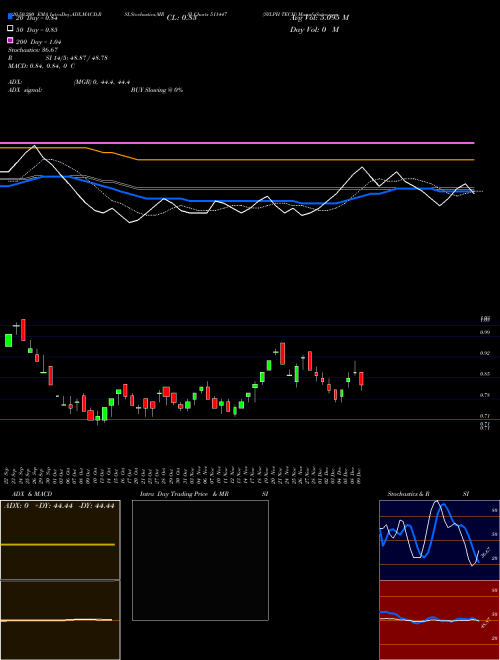Screen dimensions: 500x660
Task: Click the last red candlestick on the chart
Action: click(x=361, y=379)
